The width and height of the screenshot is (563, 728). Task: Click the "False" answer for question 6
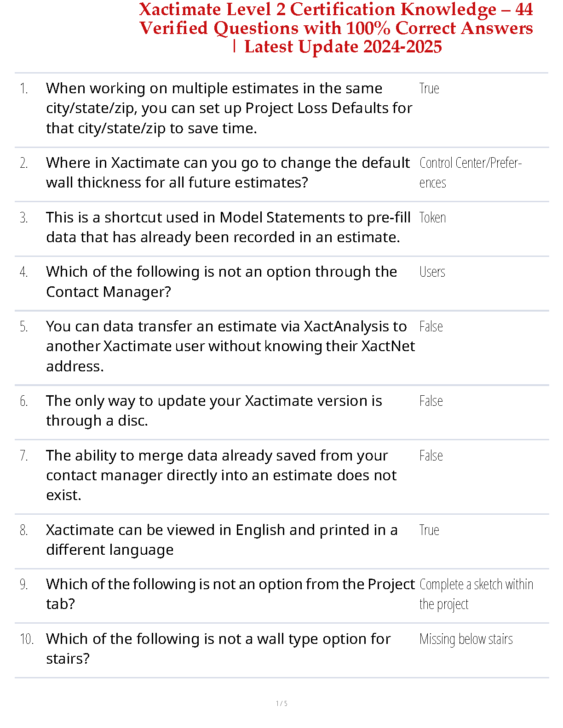[x=431, y=401]
